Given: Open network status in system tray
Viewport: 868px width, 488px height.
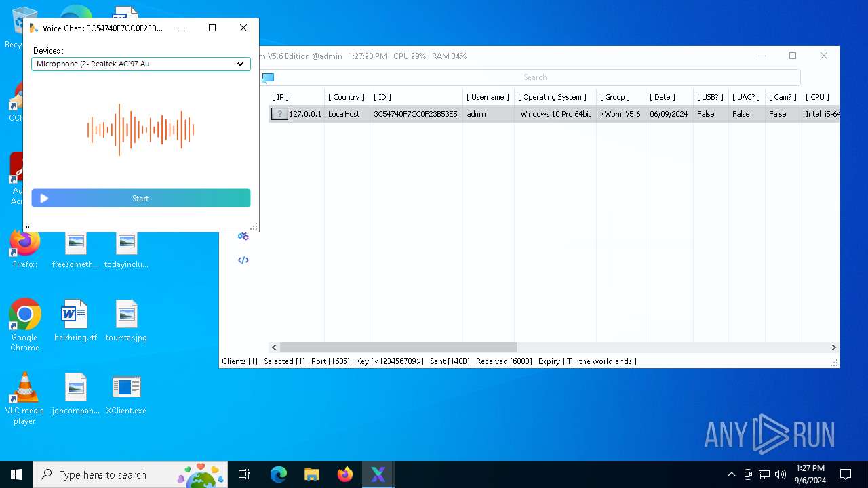Looking at the screenshot, I should tap(764, 474).
